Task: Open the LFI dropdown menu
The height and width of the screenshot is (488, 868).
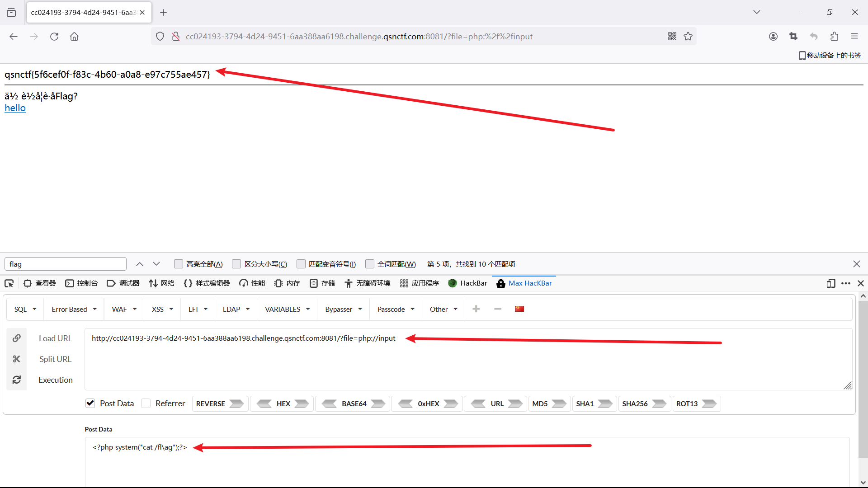Action: 198,309
